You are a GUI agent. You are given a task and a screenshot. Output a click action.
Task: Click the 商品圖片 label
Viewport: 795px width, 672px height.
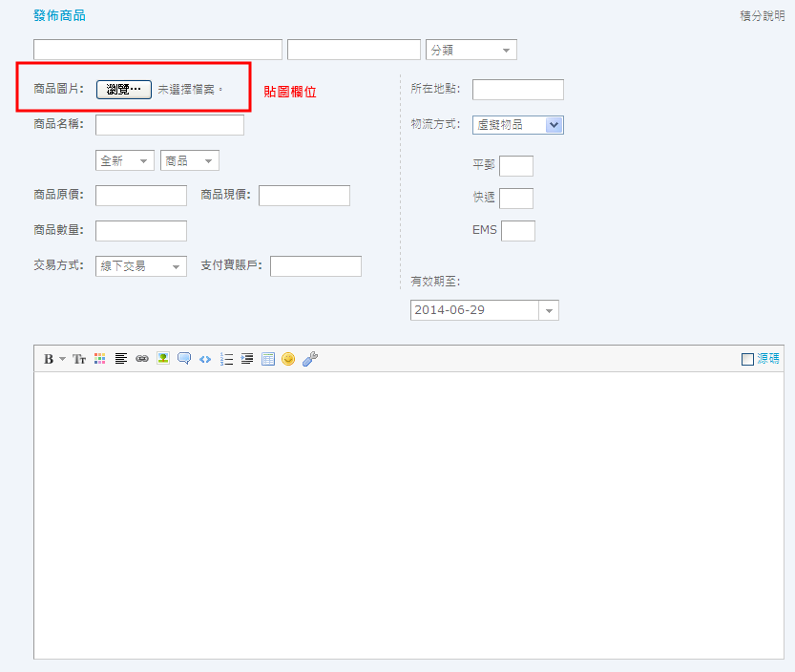tap(59, 89)
